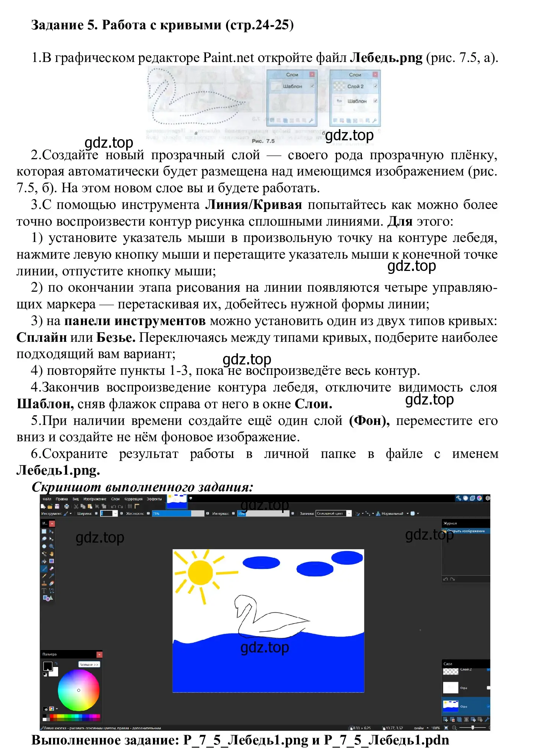Select the Pan hand tool
Image resolution: width=533 pixels, height=756 pixels.
point(52,554)
